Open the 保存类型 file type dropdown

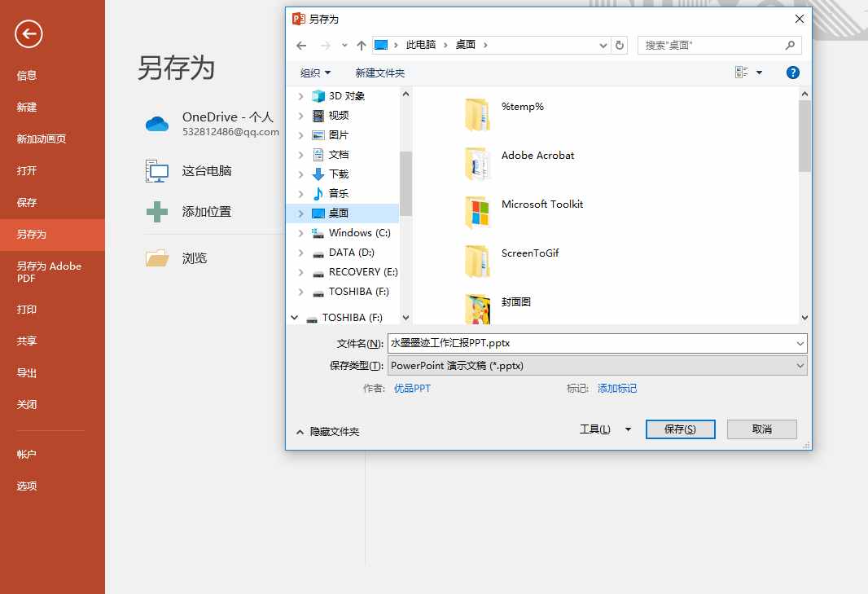[800, 365]
